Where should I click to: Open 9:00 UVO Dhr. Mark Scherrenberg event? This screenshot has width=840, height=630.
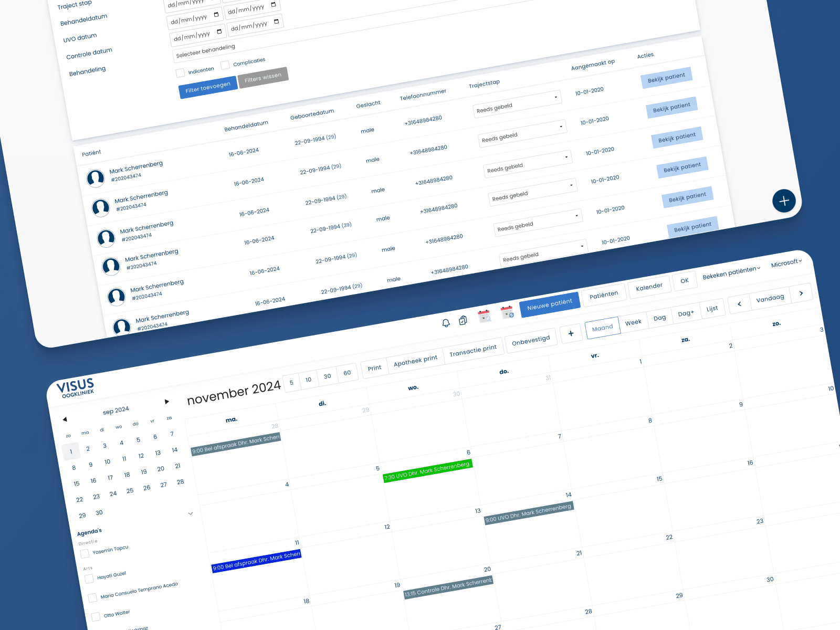coord(529,513)
